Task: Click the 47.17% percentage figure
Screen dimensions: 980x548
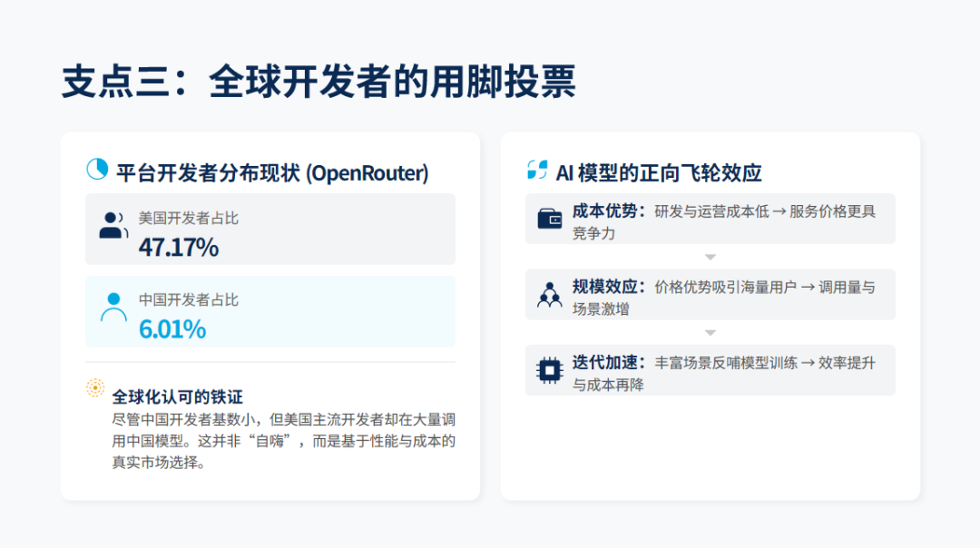Action: tap(179, 247)
